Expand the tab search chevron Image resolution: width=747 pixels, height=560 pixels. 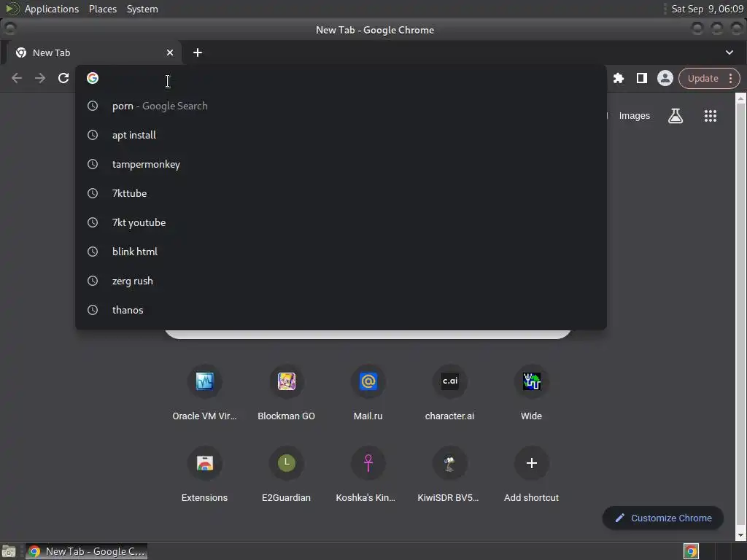729,52
